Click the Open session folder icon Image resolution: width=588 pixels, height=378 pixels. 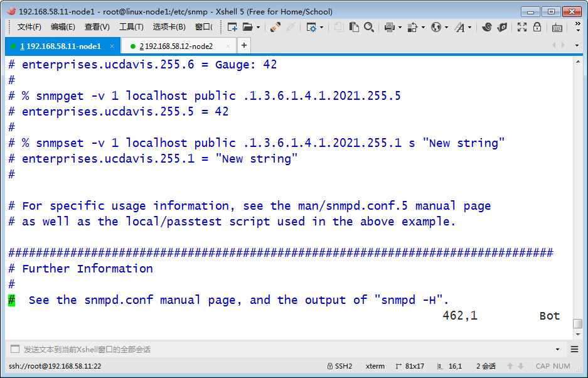247,27
